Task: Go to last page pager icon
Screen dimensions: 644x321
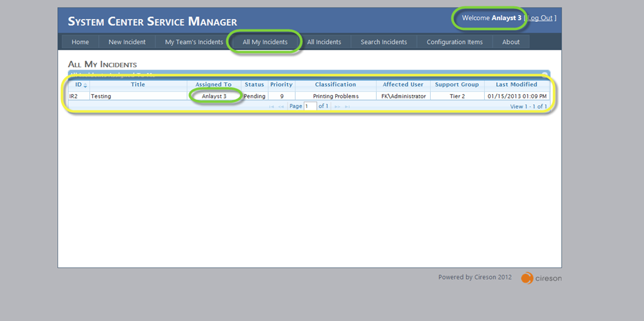Action: (347, 107)
